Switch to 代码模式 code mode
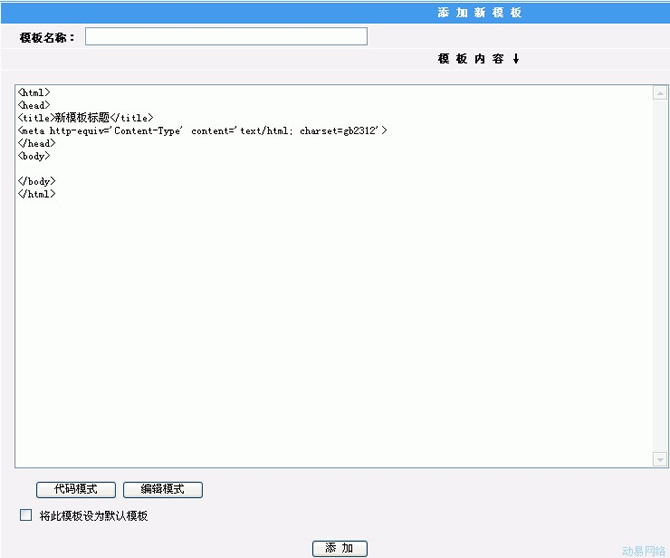 click(x=76, y=490)
